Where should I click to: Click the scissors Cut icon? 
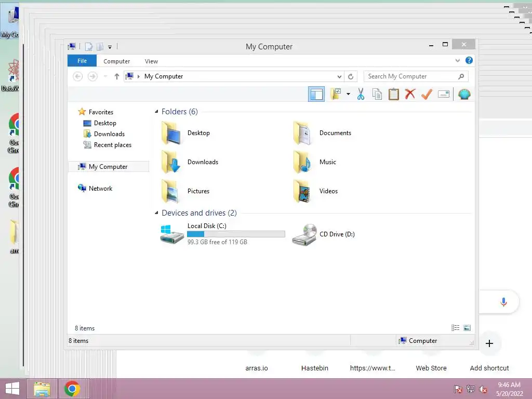click(361, 94)
